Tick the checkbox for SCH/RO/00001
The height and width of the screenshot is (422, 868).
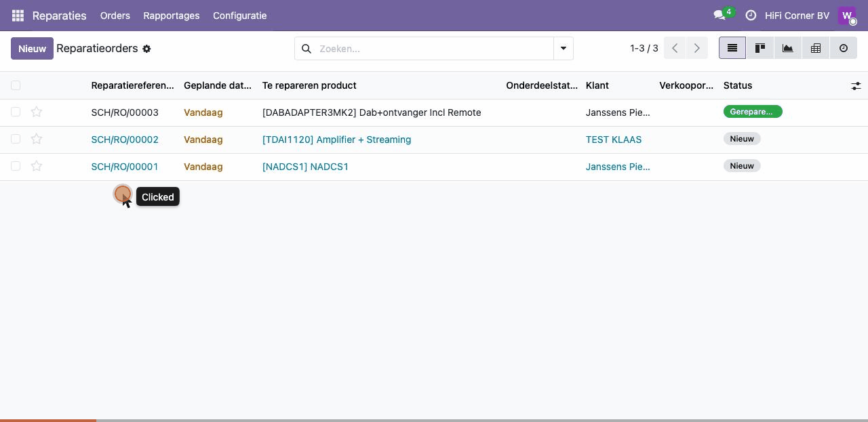point(16,166)
